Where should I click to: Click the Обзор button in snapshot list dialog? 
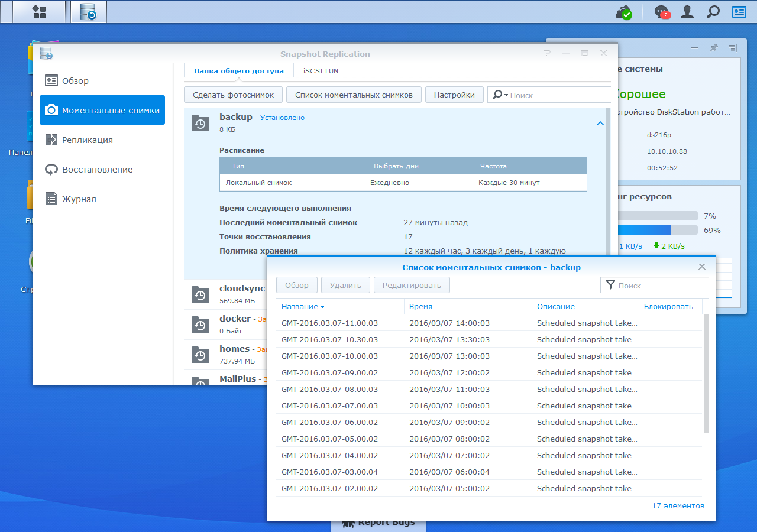pos(297,285)
